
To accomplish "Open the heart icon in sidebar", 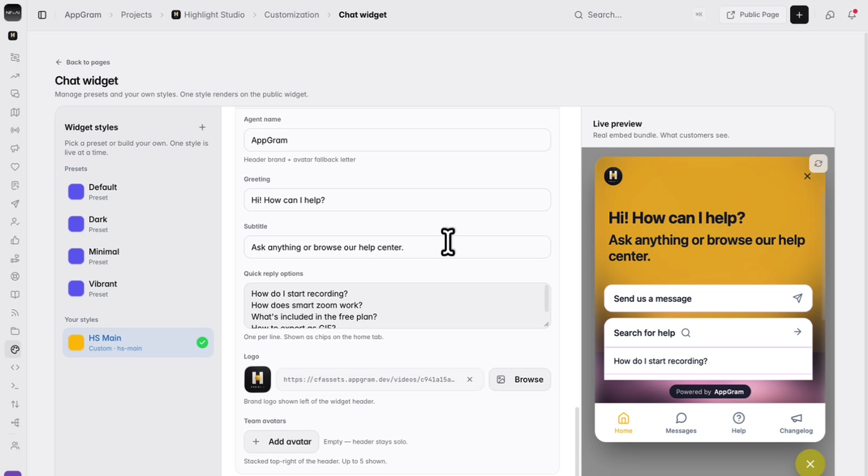I will point(15,167).
